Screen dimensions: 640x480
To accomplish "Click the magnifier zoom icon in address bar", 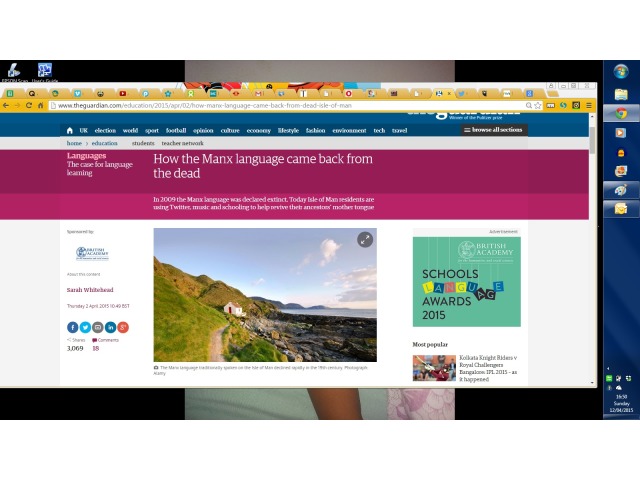I will point(529,105).
